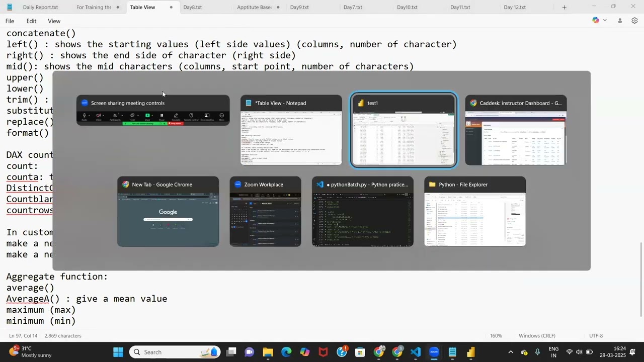Open Copilot in Notepad toolbar
The width and height of the screenshot is (644, 362).
pos(596,20)
